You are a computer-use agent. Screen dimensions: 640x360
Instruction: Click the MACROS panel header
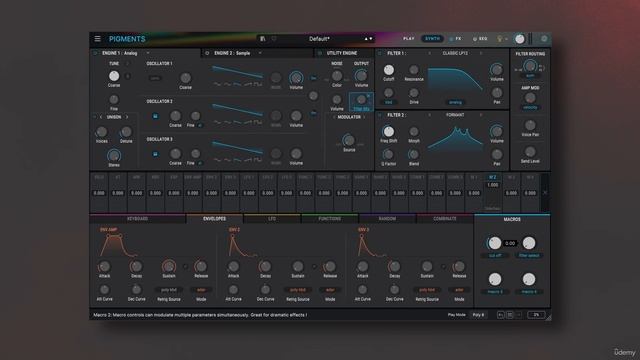coord(512,219)
